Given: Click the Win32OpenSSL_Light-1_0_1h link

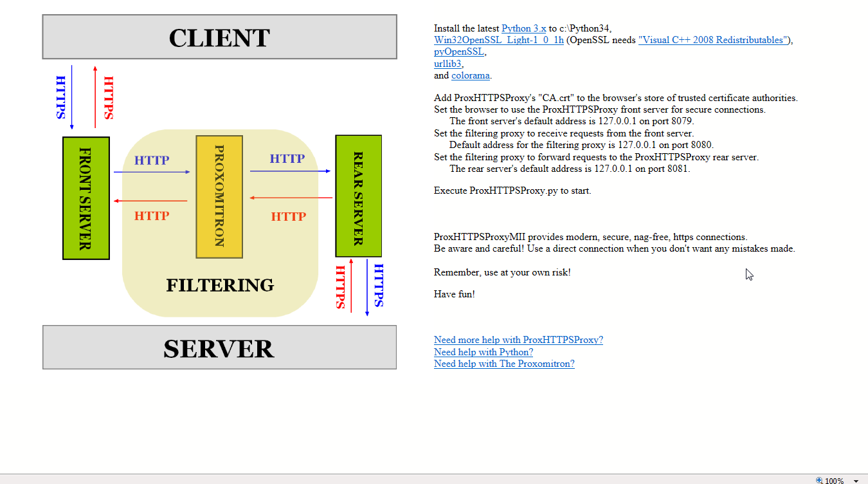Looking at the screenshot, I should click(x=498, y=40).
